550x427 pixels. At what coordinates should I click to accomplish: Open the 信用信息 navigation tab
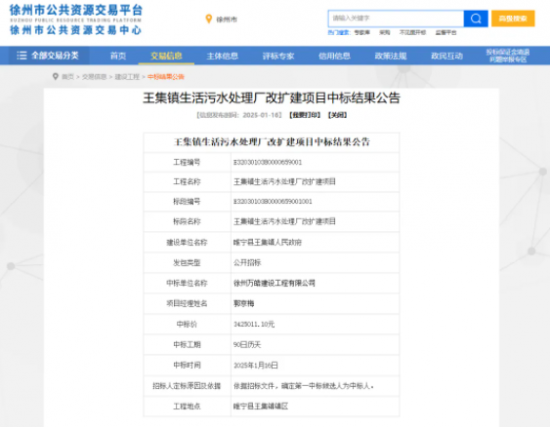click(334, 56)
